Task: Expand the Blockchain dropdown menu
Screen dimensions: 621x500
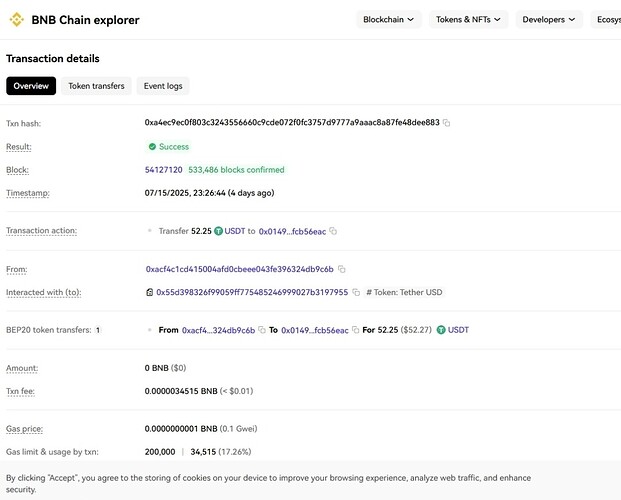Action: pos(388,19)
